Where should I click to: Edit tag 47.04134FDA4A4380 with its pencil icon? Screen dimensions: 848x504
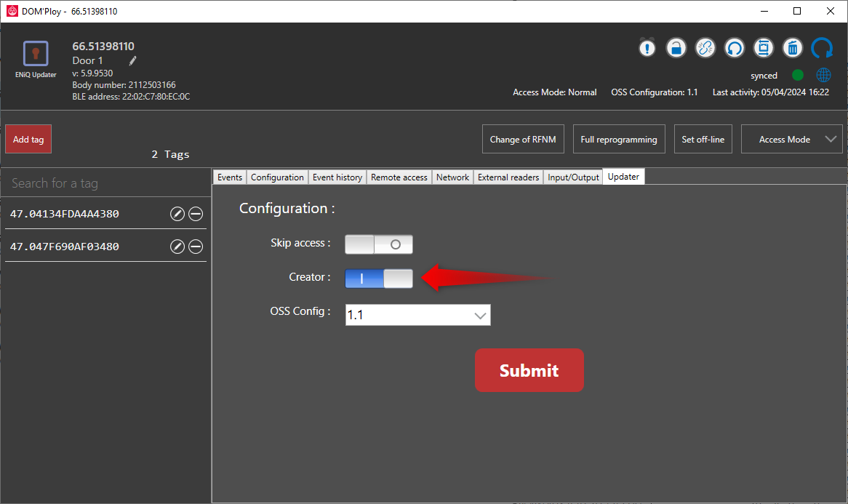(177, 214)
